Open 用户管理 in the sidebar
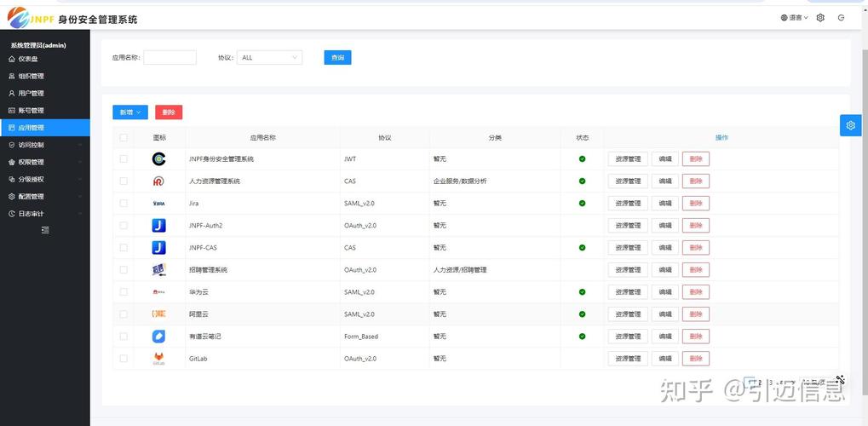 pyautogui.click(x=45, y=93)
